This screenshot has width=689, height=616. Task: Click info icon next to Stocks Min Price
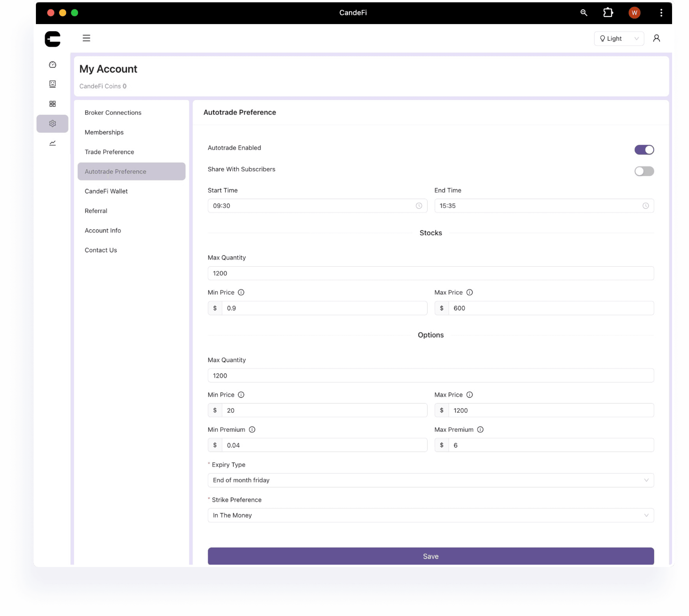click(x=241, y=292)
